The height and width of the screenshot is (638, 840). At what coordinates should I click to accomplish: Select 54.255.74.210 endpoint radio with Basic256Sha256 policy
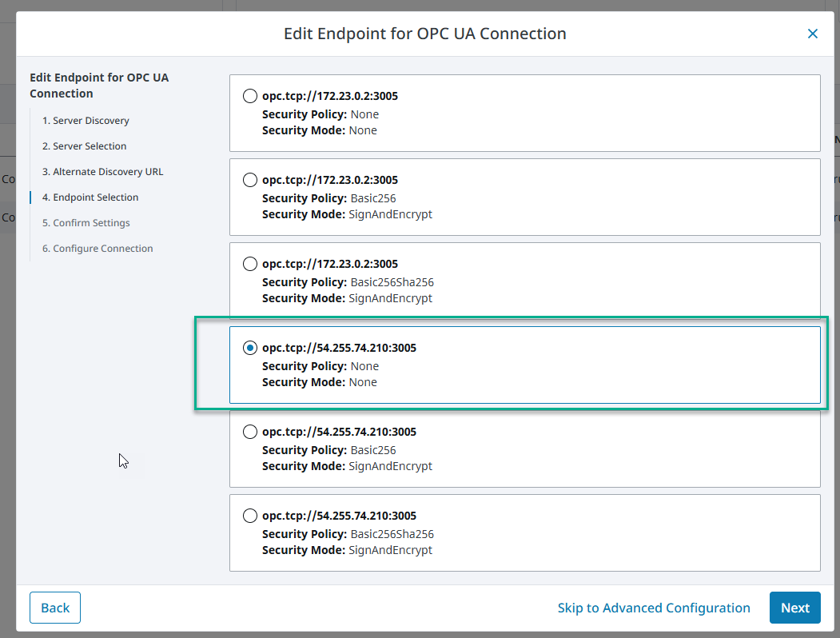250,516
